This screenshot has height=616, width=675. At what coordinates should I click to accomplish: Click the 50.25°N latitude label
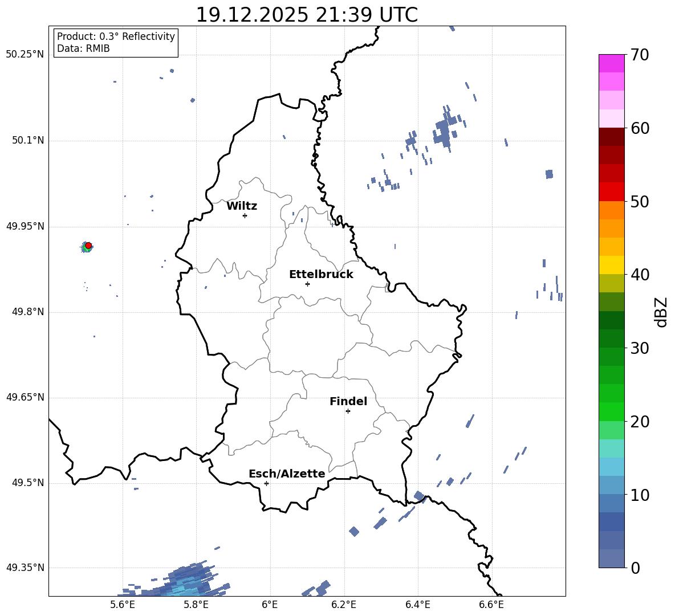25,55
